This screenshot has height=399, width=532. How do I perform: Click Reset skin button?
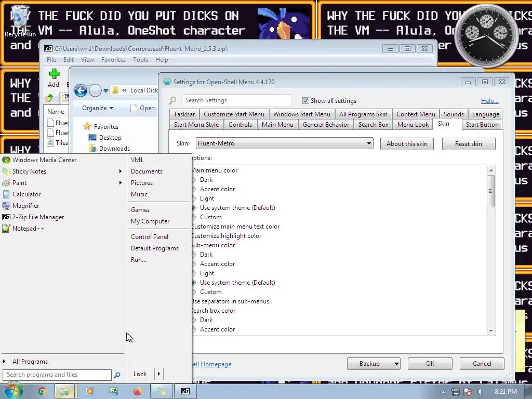[x=469, y=144]
